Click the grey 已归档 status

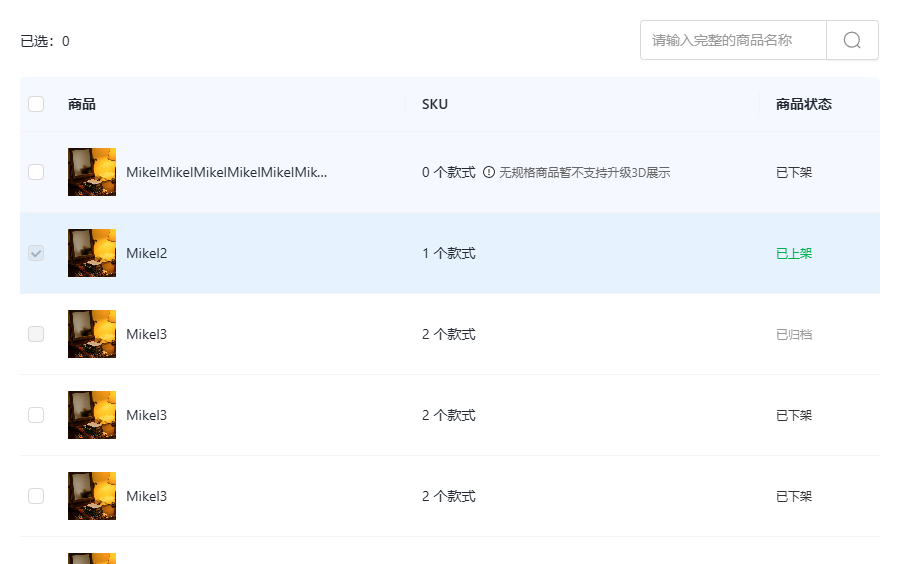click(794, 334)
